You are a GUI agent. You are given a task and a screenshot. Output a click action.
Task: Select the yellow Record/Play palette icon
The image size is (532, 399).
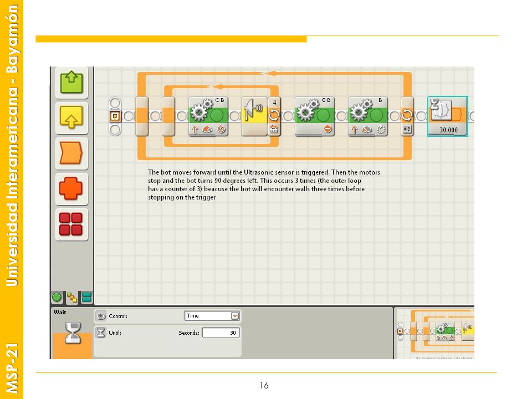pos(71,117)
